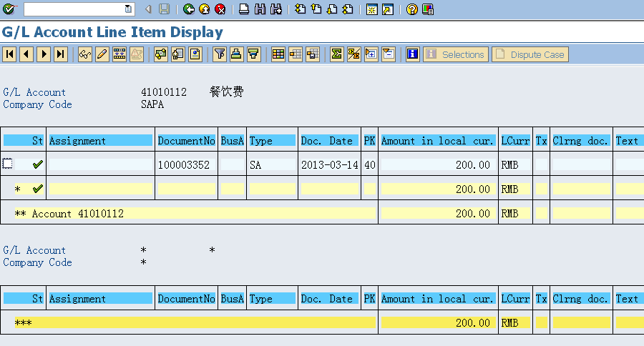Image resolution: width=644 pixels, height=346 pixels.
Task: Click the *** grand total row
Action: point(195,322)
